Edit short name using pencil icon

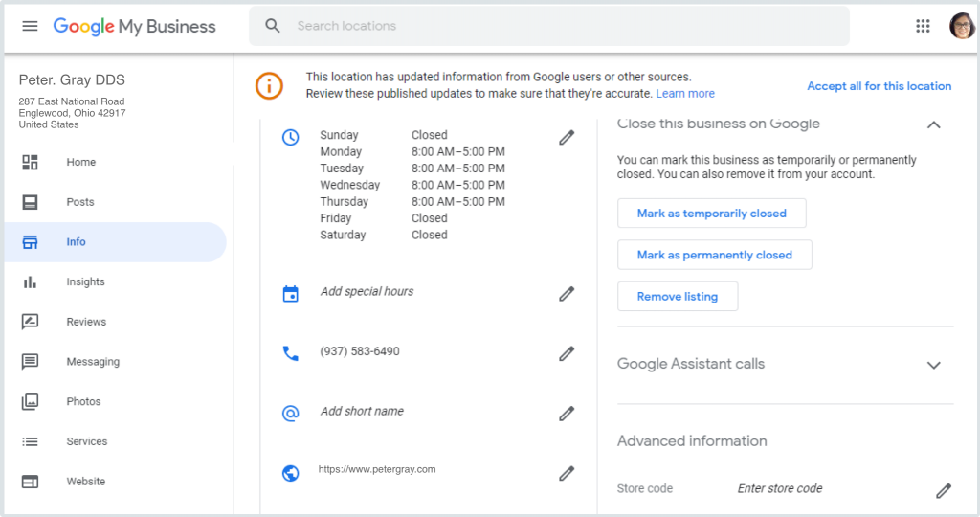567,414
